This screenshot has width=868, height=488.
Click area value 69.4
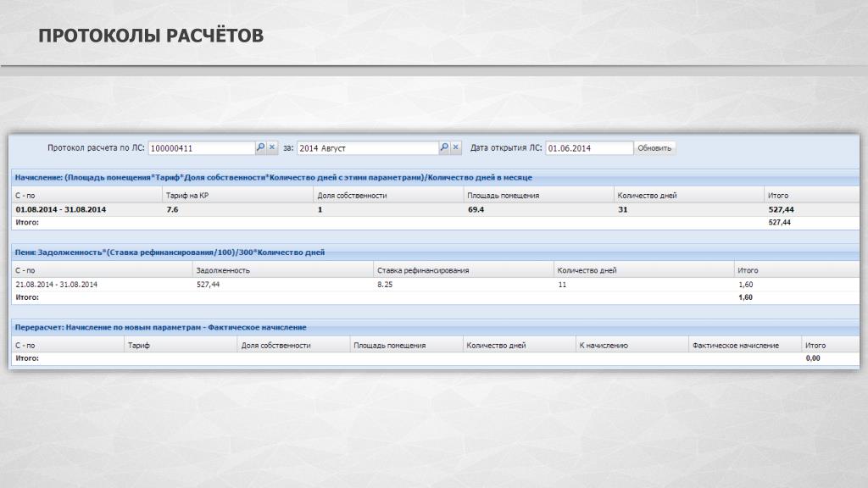click(476, 210)
